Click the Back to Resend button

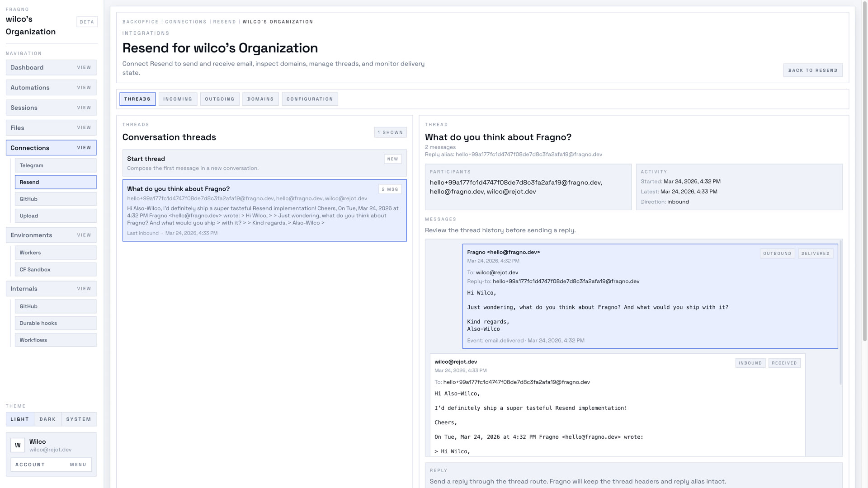pyautogui.click(x=813, y=70)
